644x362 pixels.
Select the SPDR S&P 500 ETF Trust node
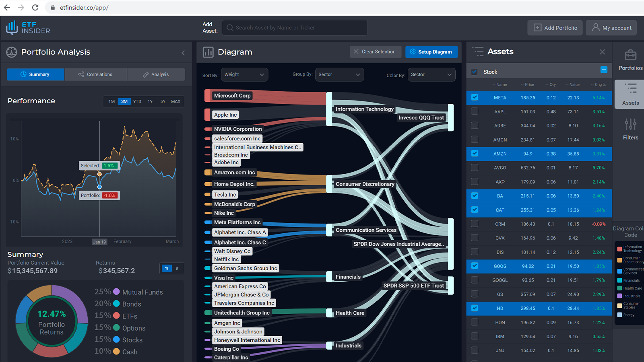coord(413,286)
